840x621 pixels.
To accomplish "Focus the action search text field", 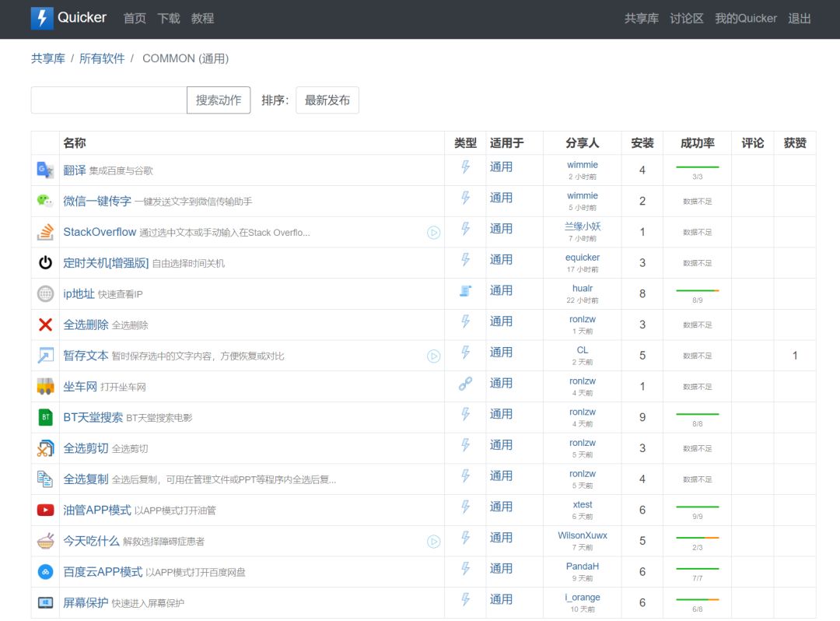I will tap(109, 100).
